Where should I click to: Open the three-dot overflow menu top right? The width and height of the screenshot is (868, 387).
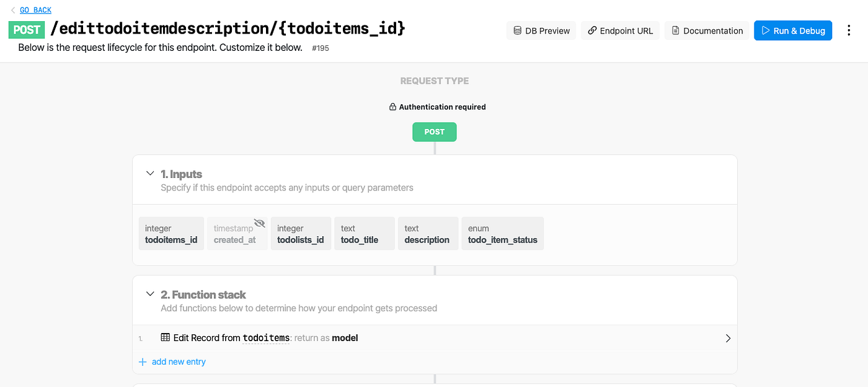click(849, 30)
